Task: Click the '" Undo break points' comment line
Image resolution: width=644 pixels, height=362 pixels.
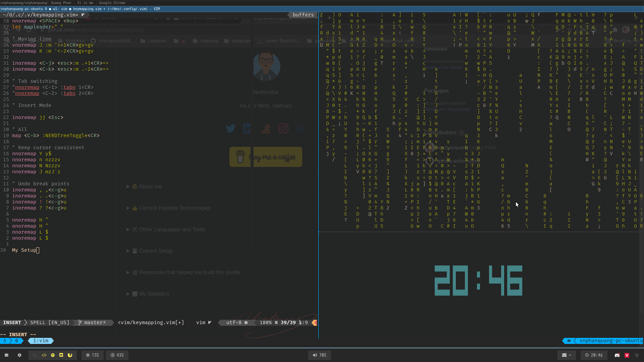Action: pyautogui.click(x=41, y=184)
